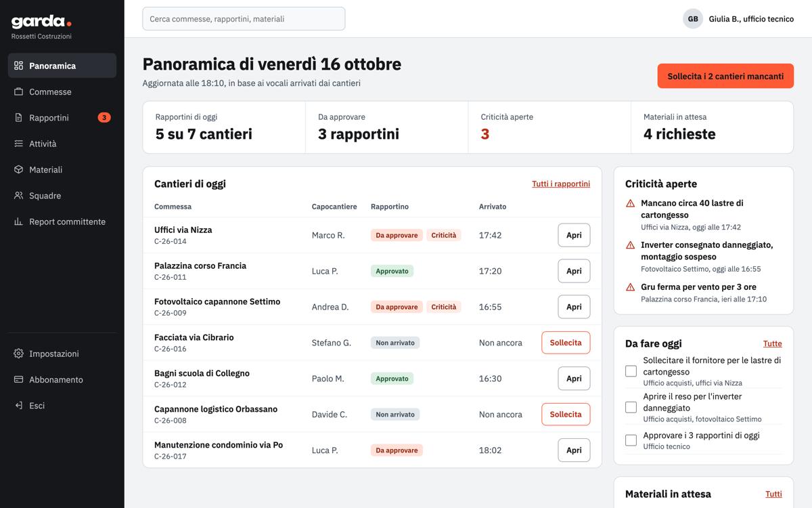Click the GB user avatar
812x508 pixels.
tap(693, 19)
